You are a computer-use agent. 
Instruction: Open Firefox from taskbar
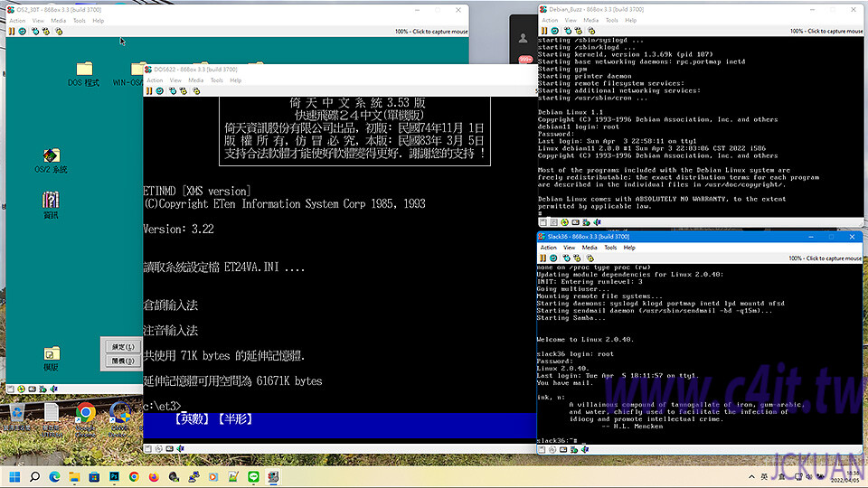coord(154,477)
